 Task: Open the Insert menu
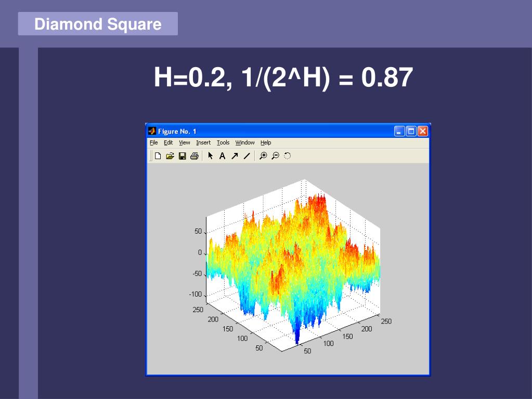[x=203, y=143]
